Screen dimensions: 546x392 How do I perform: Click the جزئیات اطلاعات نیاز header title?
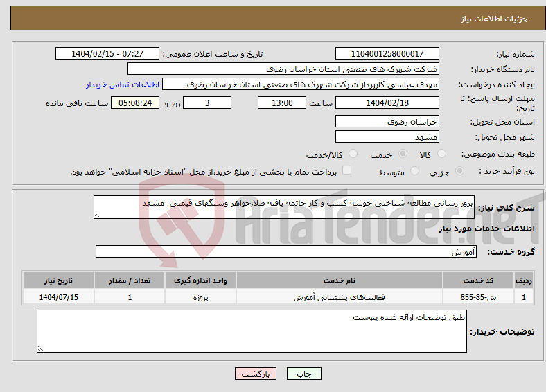495,19
